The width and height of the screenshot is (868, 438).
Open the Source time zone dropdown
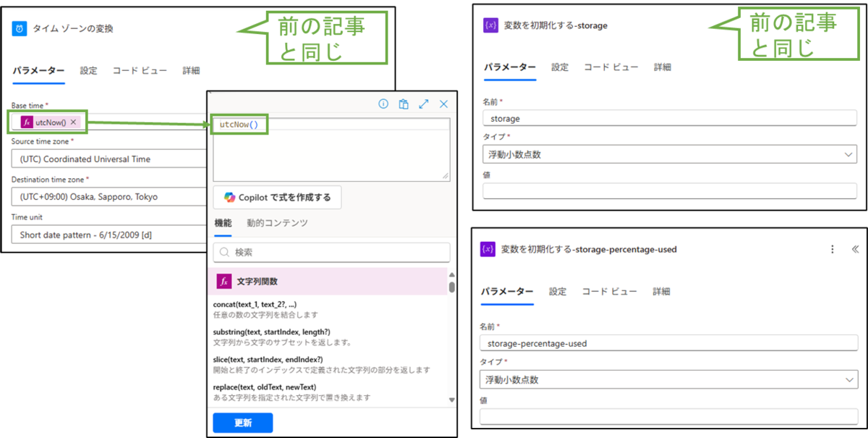[109, 159]
